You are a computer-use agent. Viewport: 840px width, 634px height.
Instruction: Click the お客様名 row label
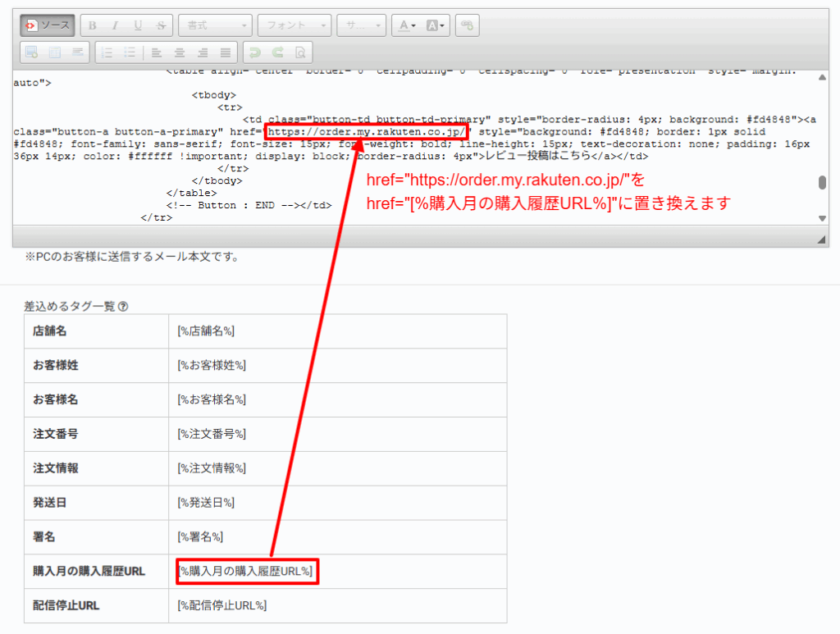click(56, 400)
